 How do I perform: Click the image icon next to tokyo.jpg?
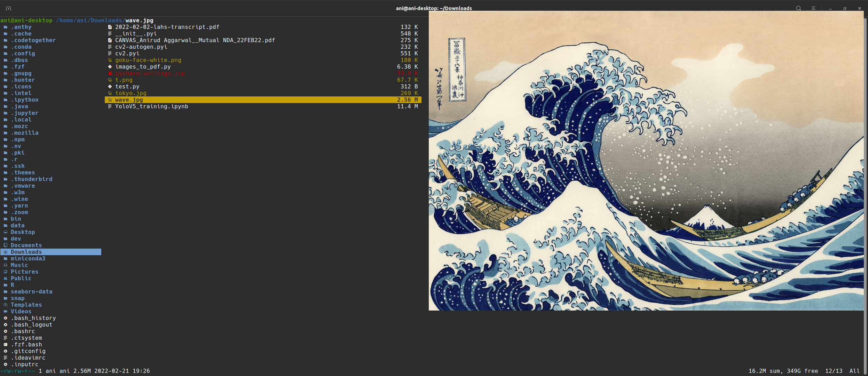110,93
